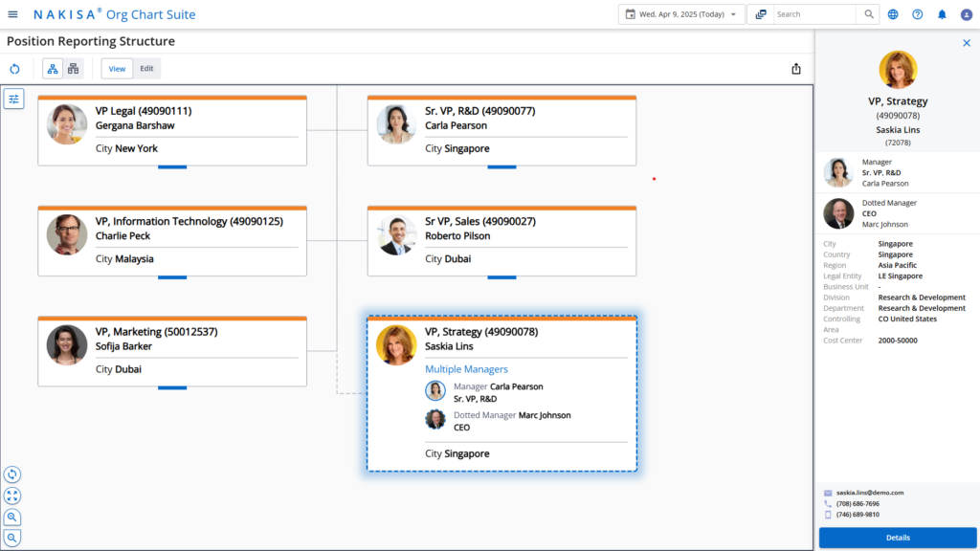Click the Multiple Managers link
The width and height of the screenshot is (980, 551).
(x=466, y=368)
